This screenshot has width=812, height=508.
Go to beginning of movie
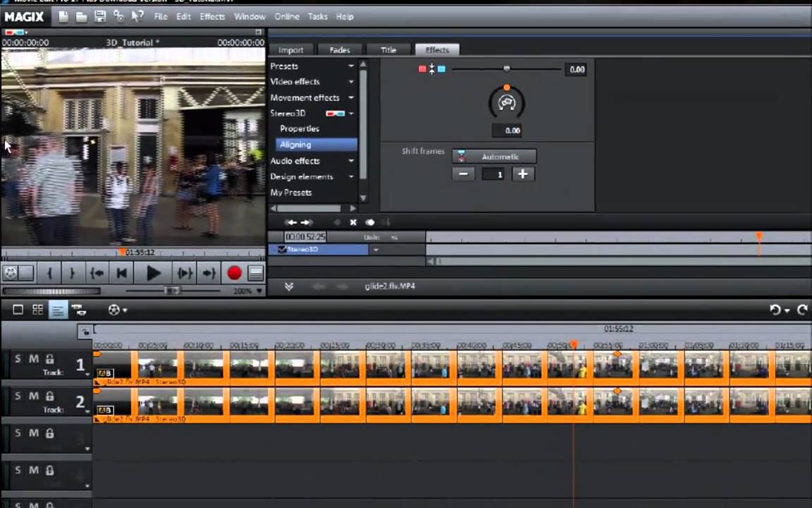122,272
